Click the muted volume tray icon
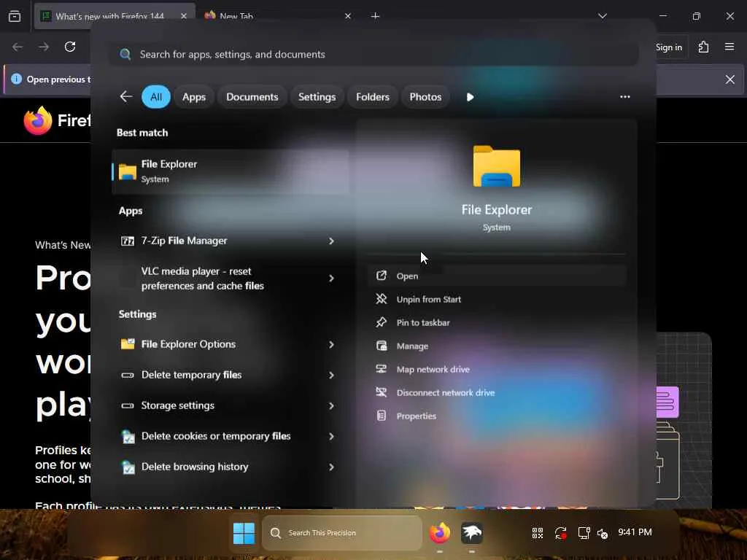 pyautogui.click(x=603, y=533)
